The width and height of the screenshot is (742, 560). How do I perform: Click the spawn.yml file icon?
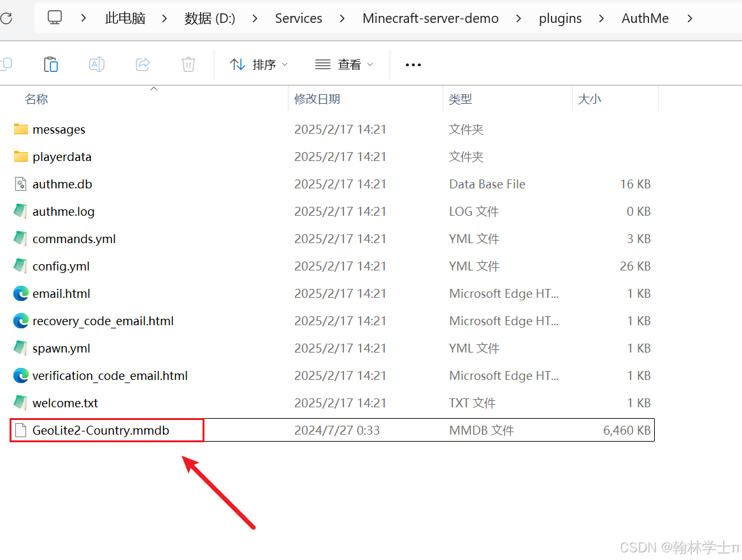click(20, 349)
